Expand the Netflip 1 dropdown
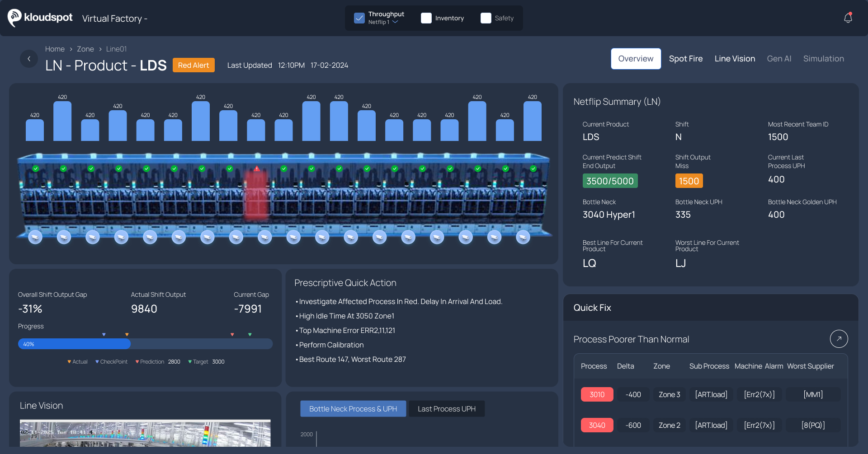 pos(395,22)
